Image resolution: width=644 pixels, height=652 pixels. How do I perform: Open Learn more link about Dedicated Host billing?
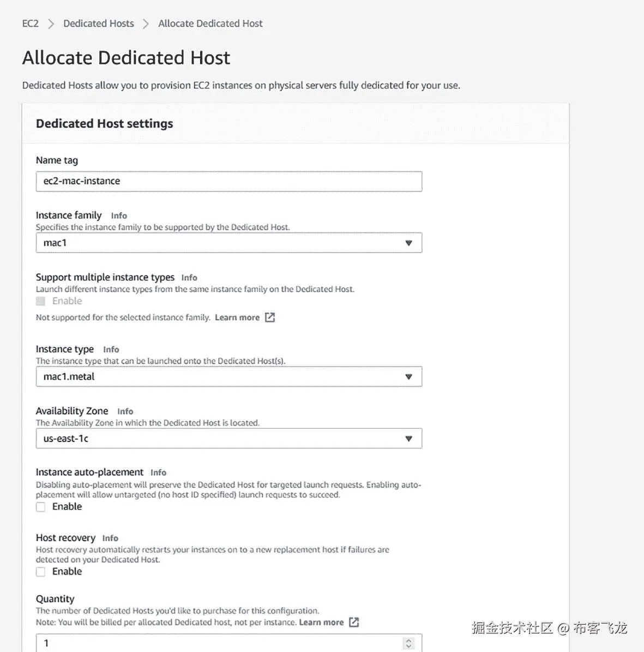(x=321, y=623)
